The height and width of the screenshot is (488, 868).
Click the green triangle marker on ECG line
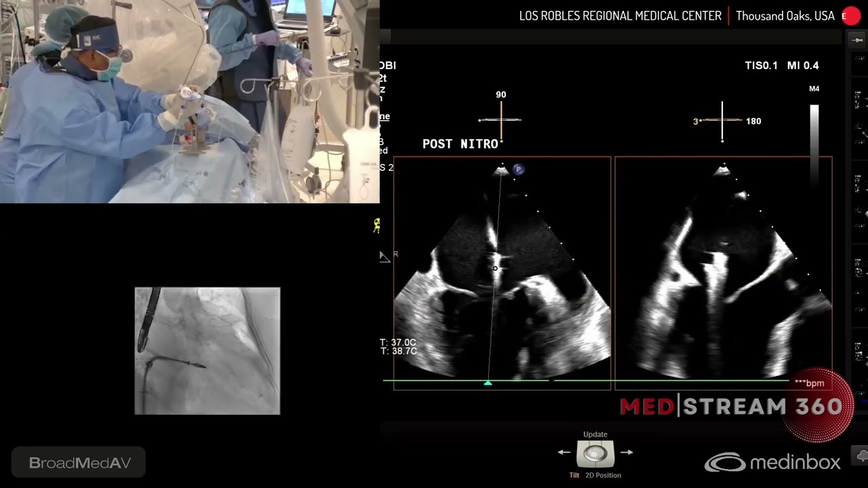click(488, 384)
